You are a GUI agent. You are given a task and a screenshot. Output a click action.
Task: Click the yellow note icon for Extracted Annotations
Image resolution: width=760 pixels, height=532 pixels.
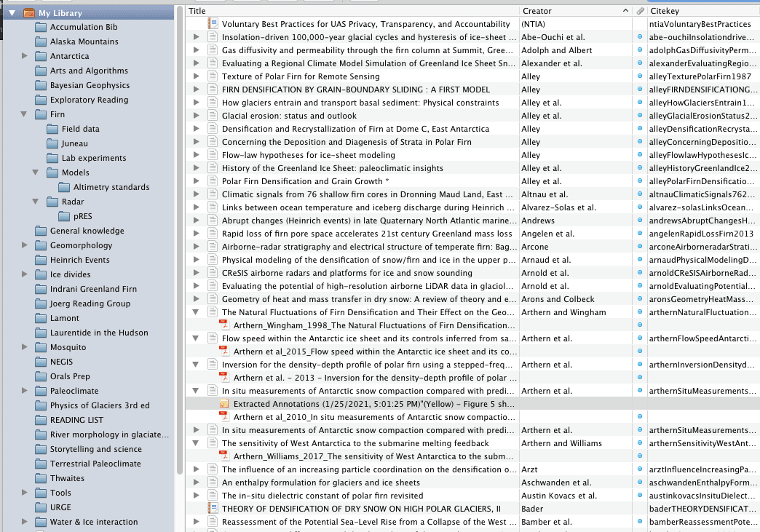[x=225, y=403]
